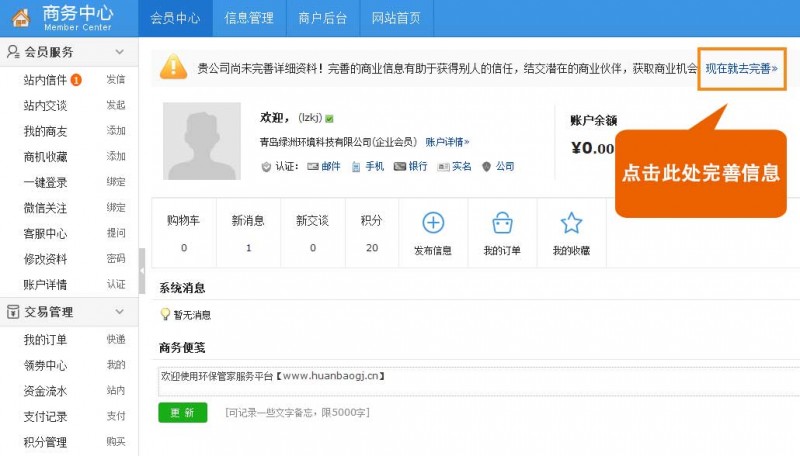The width and height of the screenshot is (800, 456).
Task: Collapse the 会员服务 section chevron
Action: pyautogui.click(x=119, y=52)
